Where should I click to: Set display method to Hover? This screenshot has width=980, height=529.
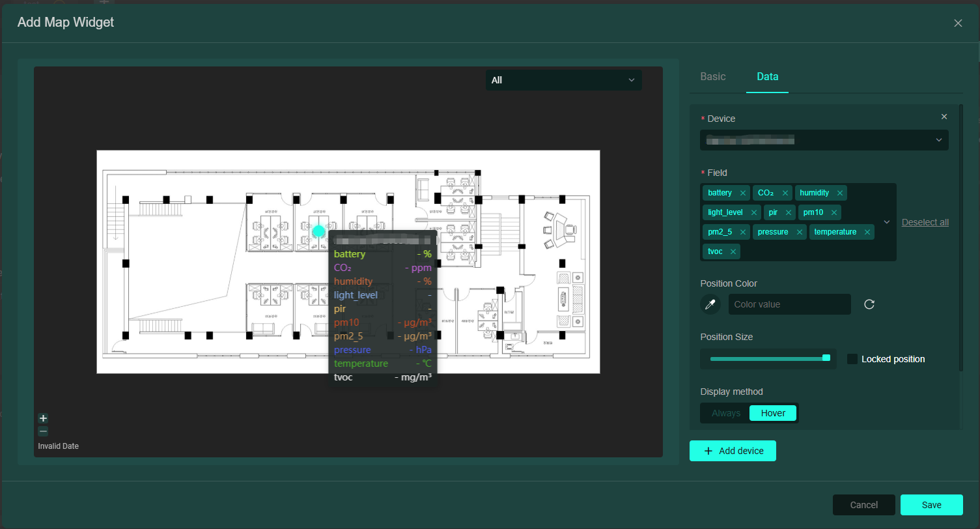pyautogui.click(x=773, y=413)
